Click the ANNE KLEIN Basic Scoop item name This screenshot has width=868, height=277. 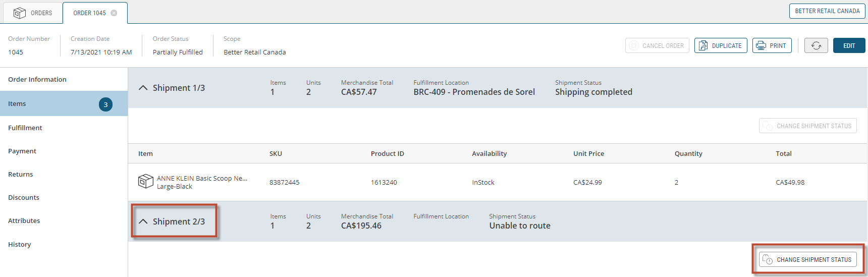click(x=202, y=178)
